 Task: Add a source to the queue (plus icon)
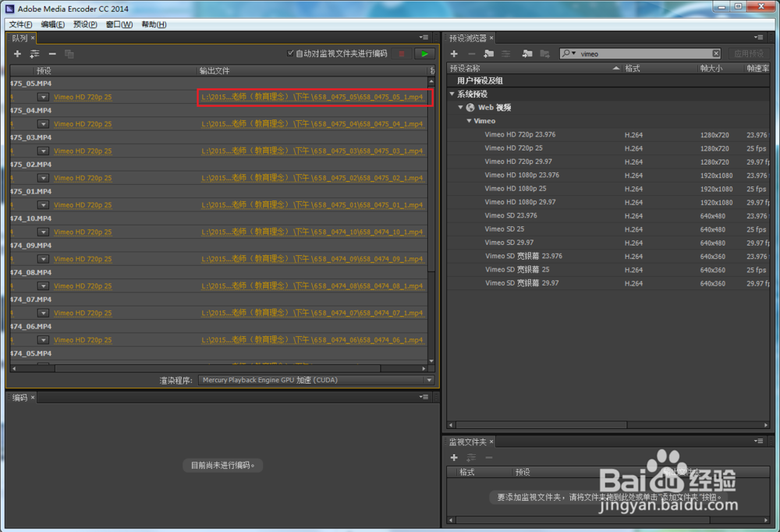[17, 54]
